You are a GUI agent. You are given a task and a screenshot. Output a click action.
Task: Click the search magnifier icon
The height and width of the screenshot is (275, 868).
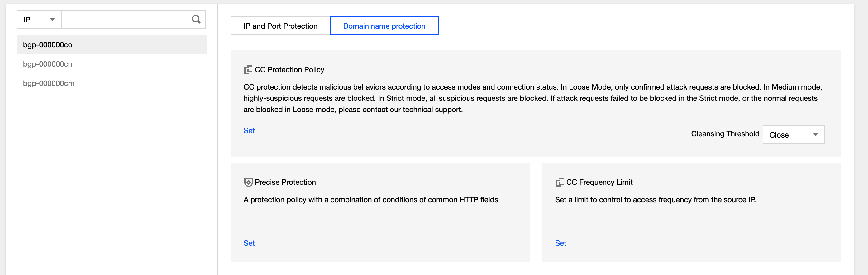pyautogui.click(x=196, y=20)
